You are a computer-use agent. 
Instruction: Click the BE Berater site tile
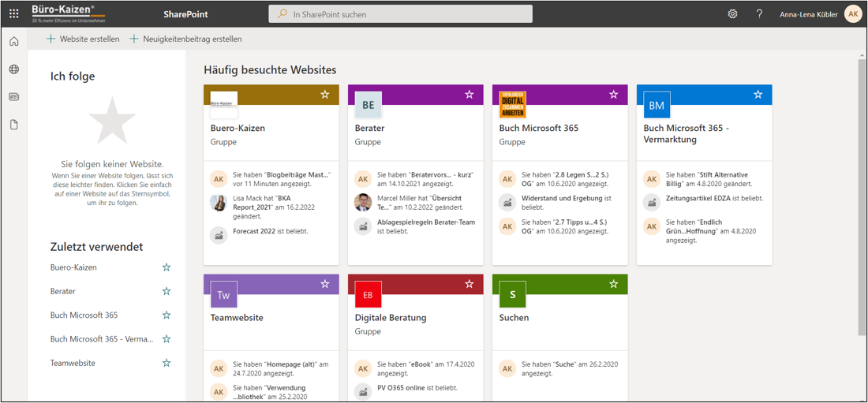coord(369,105)
